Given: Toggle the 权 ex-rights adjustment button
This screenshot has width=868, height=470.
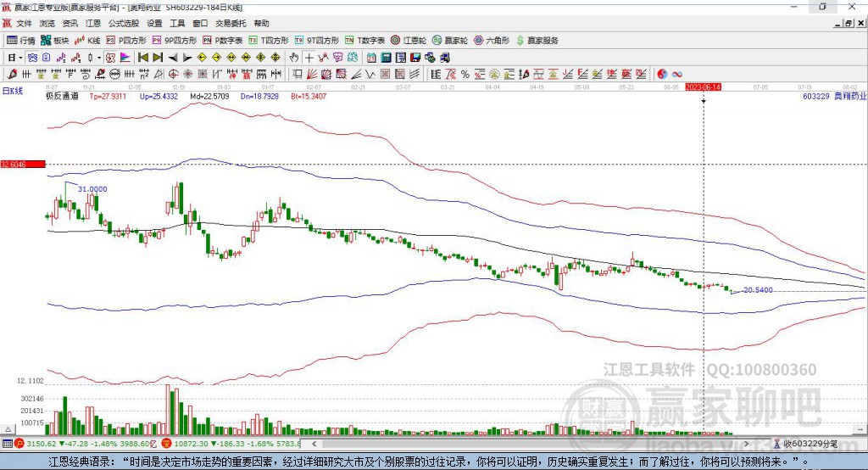Looking at the screenshot, I should coord(110,58).
